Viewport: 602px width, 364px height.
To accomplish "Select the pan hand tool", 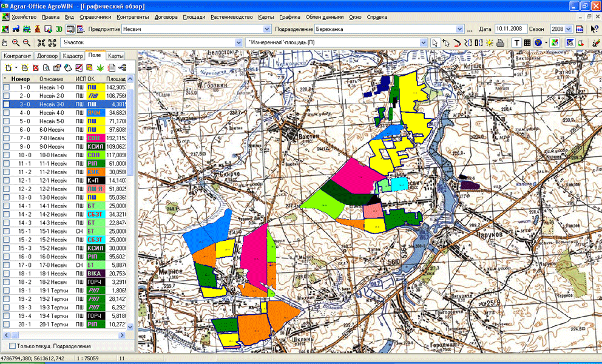I will pos(5,42).
